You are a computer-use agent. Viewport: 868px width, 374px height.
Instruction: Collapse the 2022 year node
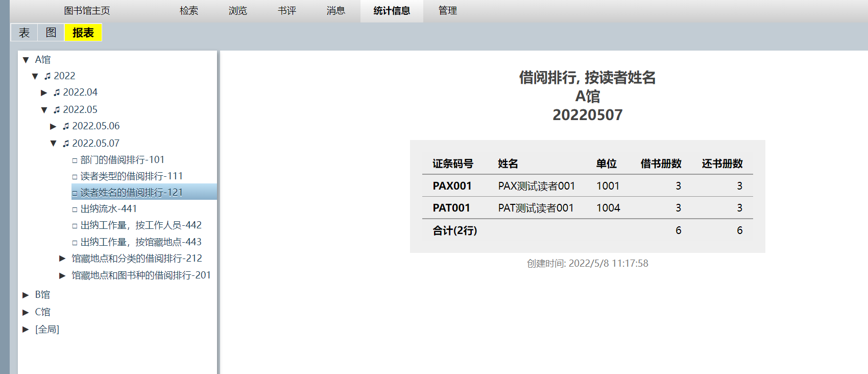coord(35,76)
